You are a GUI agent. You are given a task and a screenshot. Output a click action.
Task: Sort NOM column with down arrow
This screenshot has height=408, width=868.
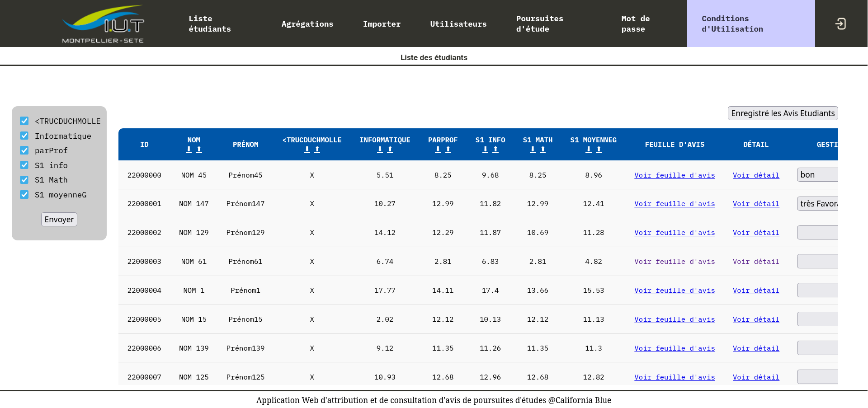[189, 150]
